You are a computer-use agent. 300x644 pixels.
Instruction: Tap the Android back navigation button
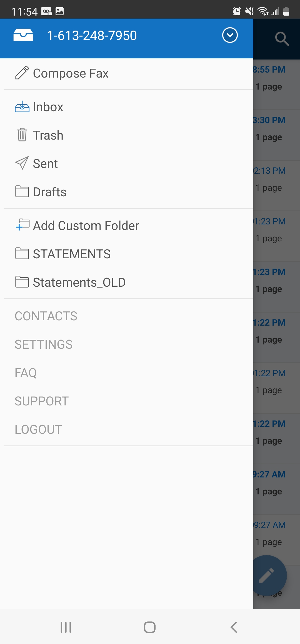234,627
